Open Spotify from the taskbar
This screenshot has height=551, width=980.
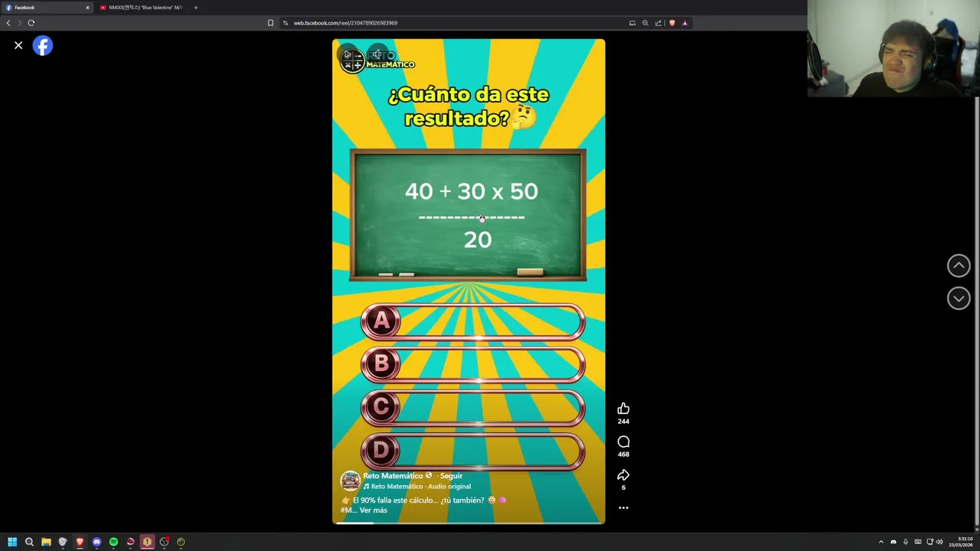click(x=113, y=542)
